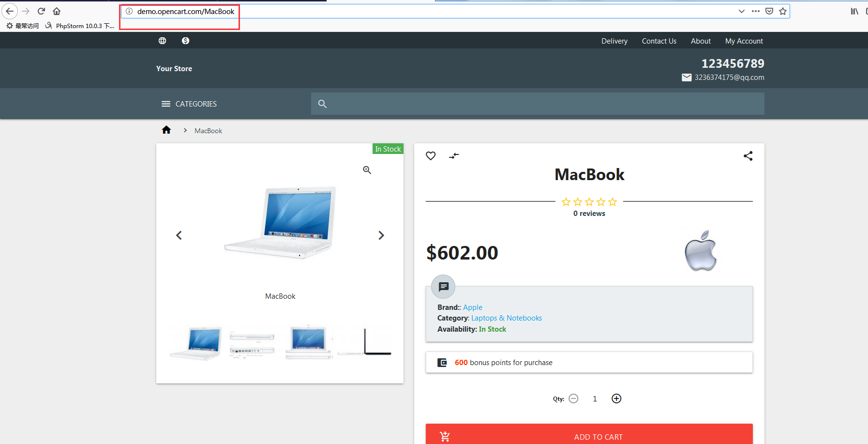Click the MacBook breadcrumb link
Viewport: 868px width, 444px height.
tap(209, 131)
